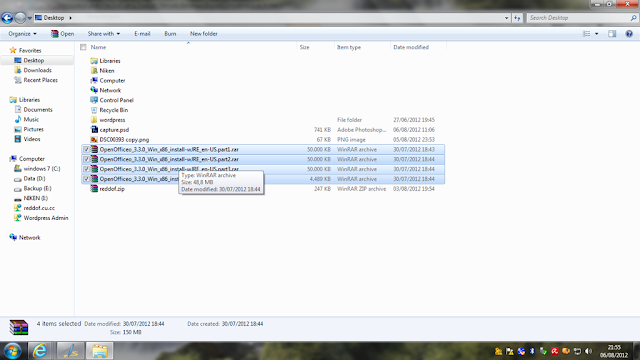Launch Internet Explorer from the taskbar
Image resolution: width=640 pixels, height=360 pixels.
click(40, 351)
